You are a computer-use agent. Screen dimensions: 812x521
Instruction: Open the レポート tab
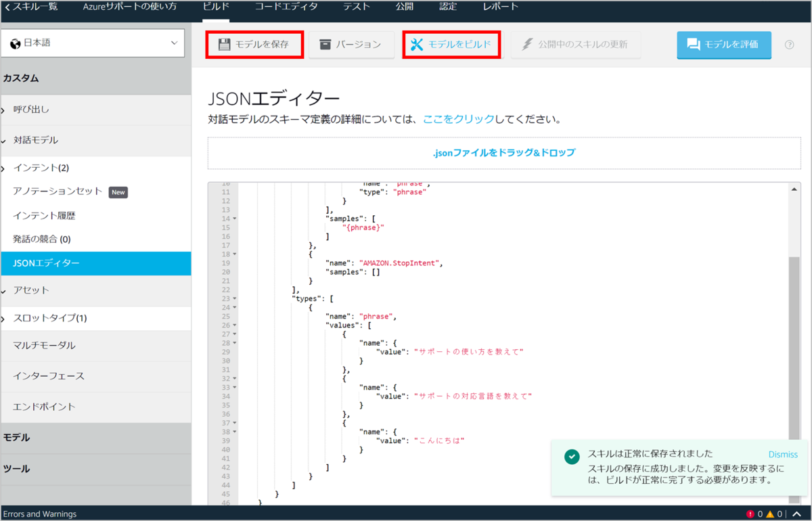coord(501,7)
